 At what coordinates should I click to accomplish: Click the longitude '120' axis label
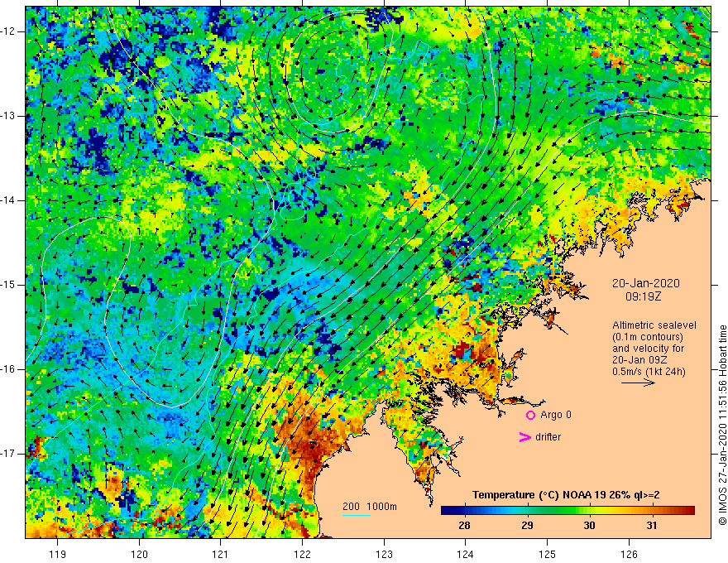(139, 554)
